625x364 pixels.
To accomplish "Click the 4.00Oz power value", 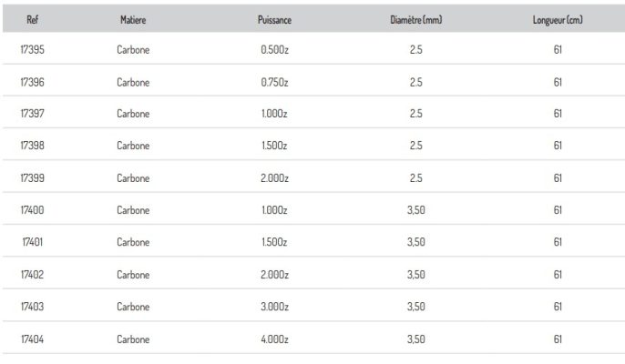I will pos(274,339).
